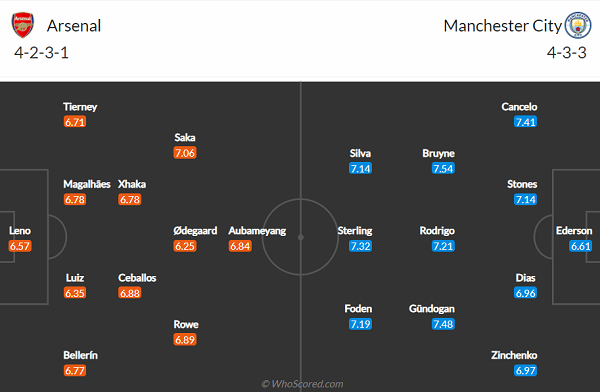
Task: Click Aubameyang's 6.84 rating badge
Action: click(x=240, y=246)
